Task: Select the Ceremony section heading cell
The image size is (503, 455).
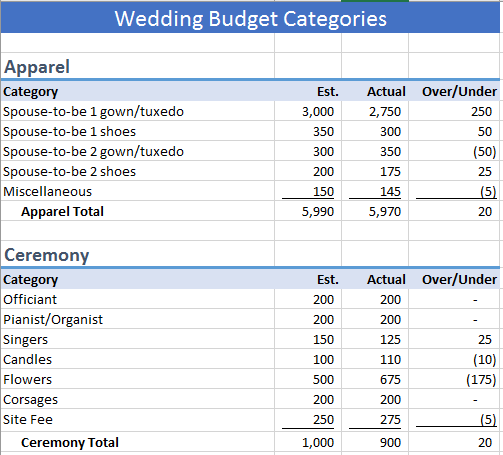Action: (x=138, y=254)
